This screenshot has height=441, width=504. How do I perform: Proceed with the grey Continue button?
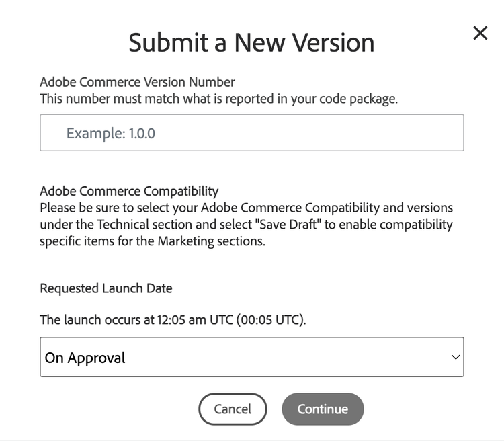coord(323,409)
